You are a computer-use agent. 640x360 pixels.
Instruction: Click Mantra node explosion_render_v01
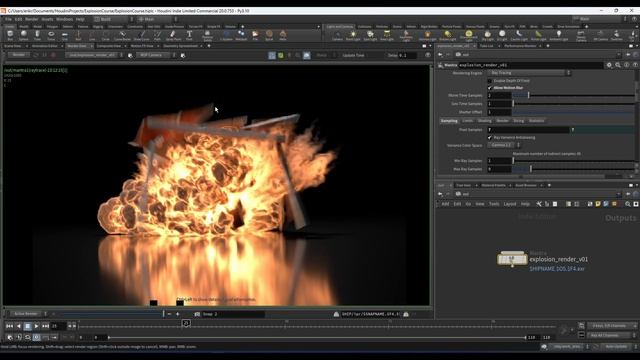[x=512, y=259]
